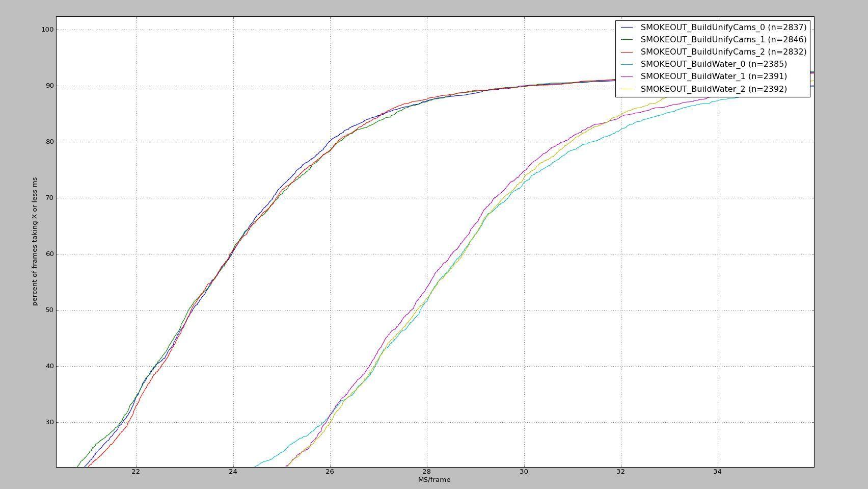Click the SMOKEOUT_BuildUnifyCams_0 legend label
Viewport: 868px width, 489px height.
coord(723,27)
